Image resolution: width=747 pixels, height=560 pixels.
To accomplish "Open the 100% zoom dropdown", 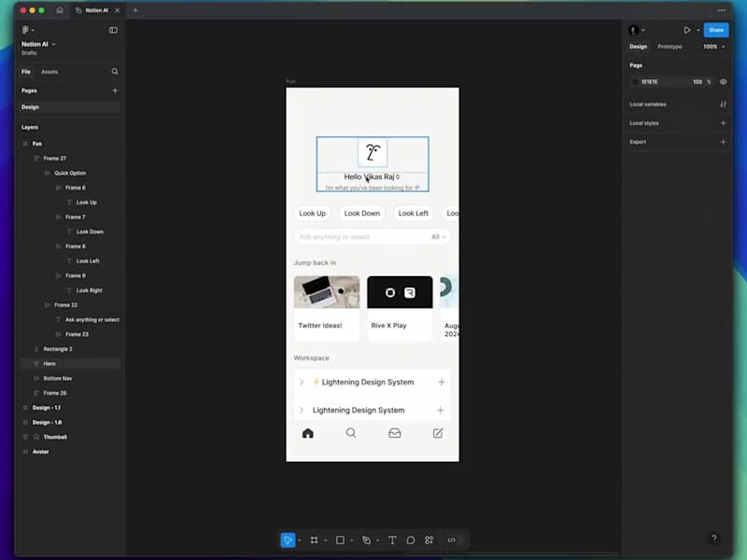I will [x=713, y=47].
